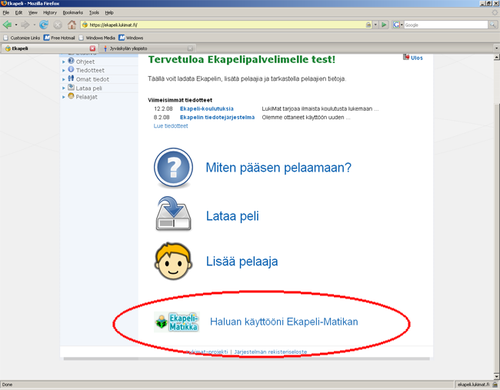Open the Ekapeli-koulutuksia news link
Viewport: 500px width, 390px height.
click(207, 109)
